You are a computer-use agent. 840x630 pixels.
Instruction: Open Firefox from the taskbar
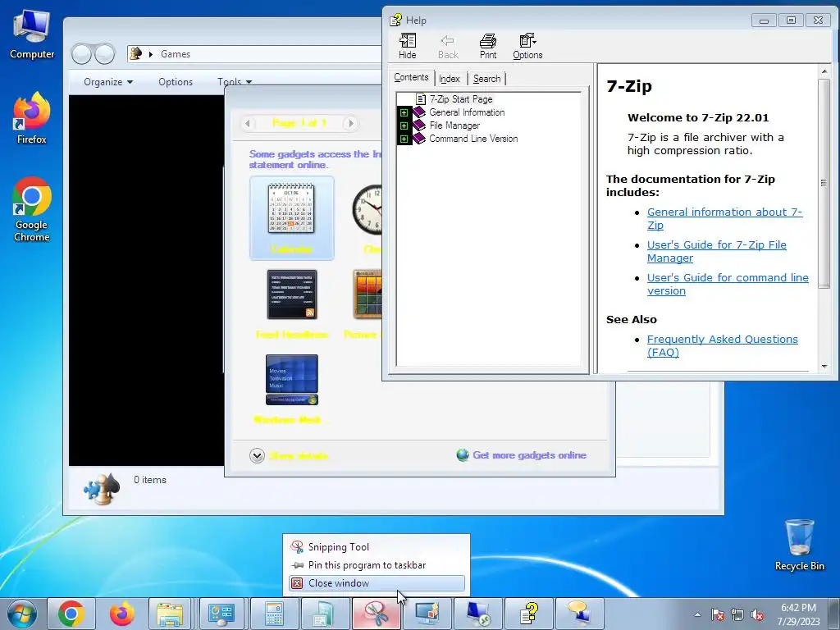coord(121,614)
